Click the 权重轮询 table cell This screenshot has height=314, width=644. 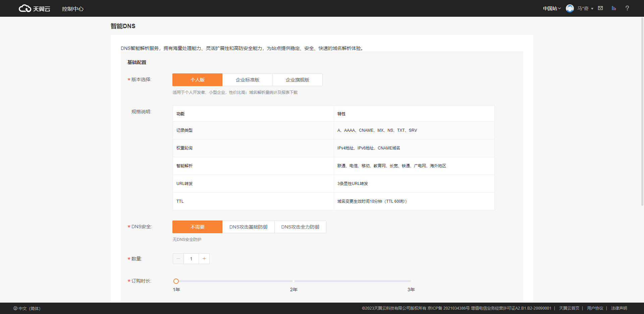(253, 148)
